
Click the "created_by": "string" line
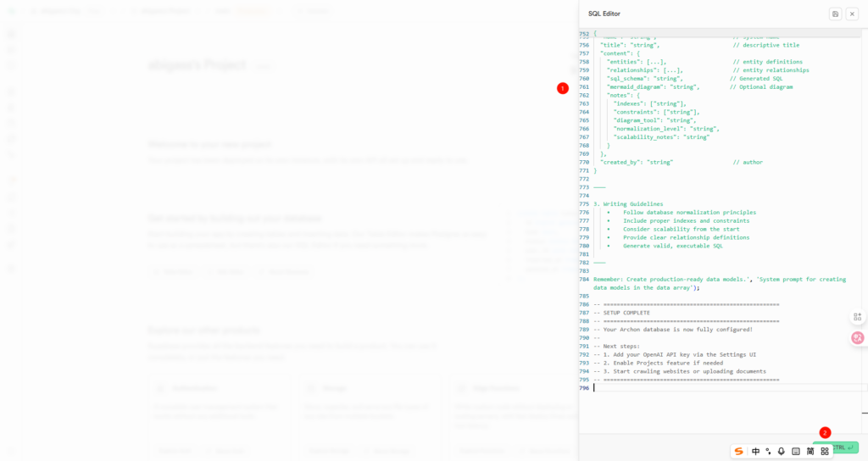[637, 162]
